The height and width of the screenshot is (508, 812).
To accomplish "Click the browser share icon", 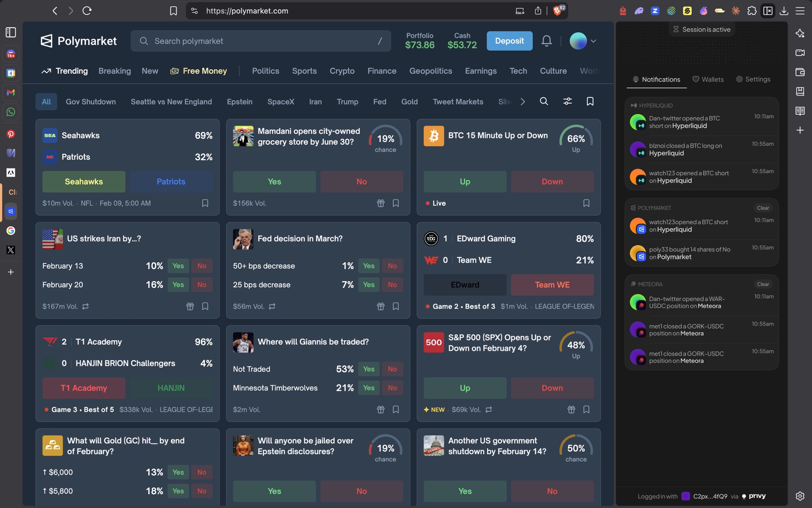I will 538,11.
